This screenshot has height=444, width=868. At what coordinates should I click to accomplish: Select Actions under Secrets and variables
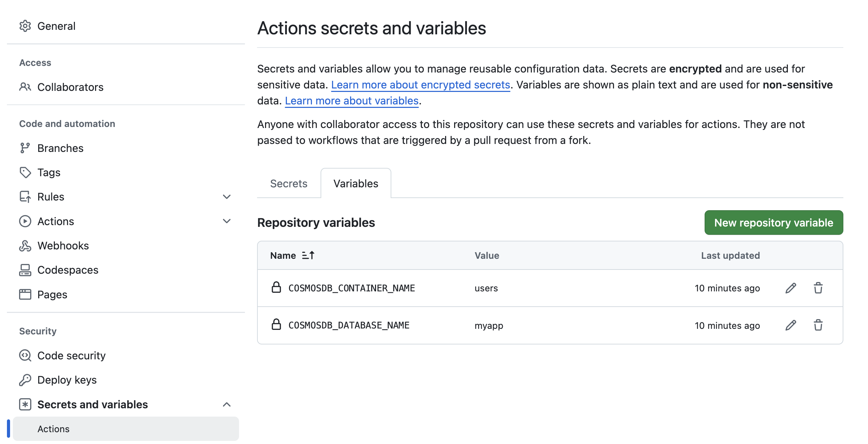click(x=53, y=429)
